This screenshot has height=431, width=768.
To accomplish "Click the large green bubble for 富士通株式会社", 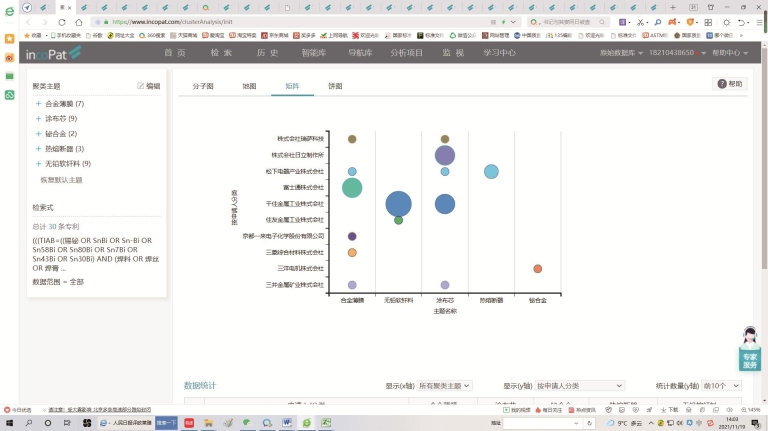I will [x=352, y=187].
